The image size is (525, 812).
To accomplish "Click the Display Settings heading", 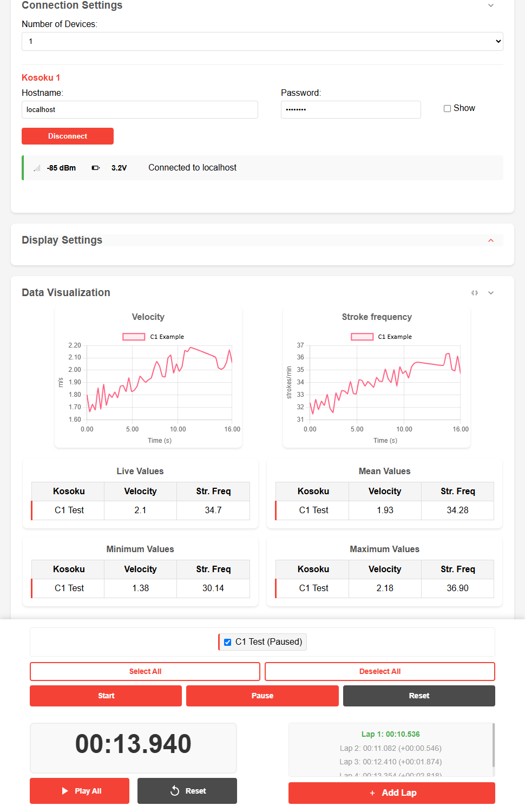I will [x=62, y=240].
